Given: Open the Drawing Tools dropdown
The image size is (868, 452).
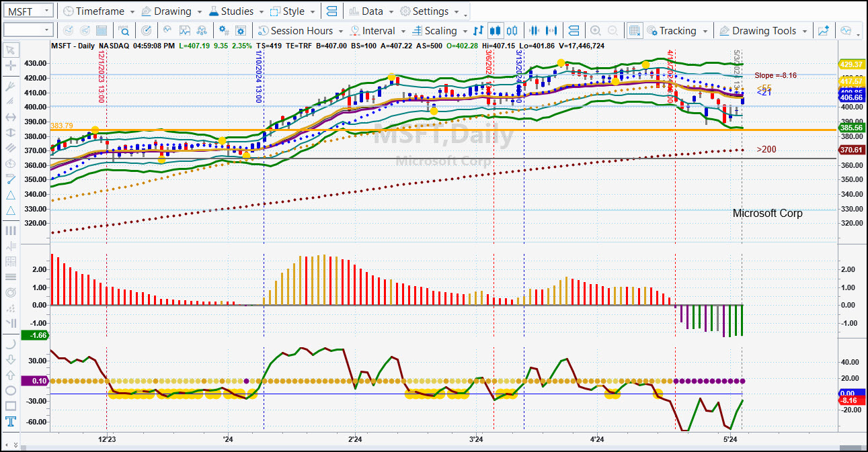Looking at the screenshot, I should (762, 31).
